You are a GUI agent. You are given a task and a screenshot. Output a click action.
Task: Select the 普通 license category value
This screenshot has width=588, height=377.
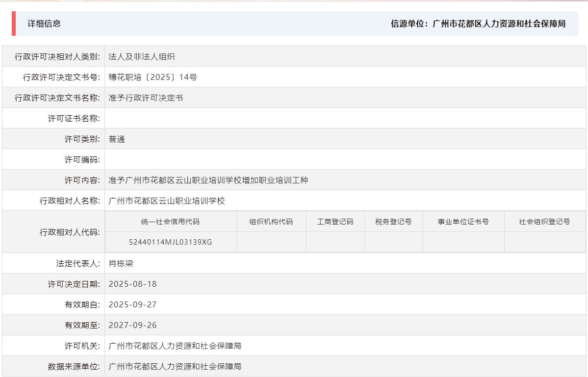116,138
